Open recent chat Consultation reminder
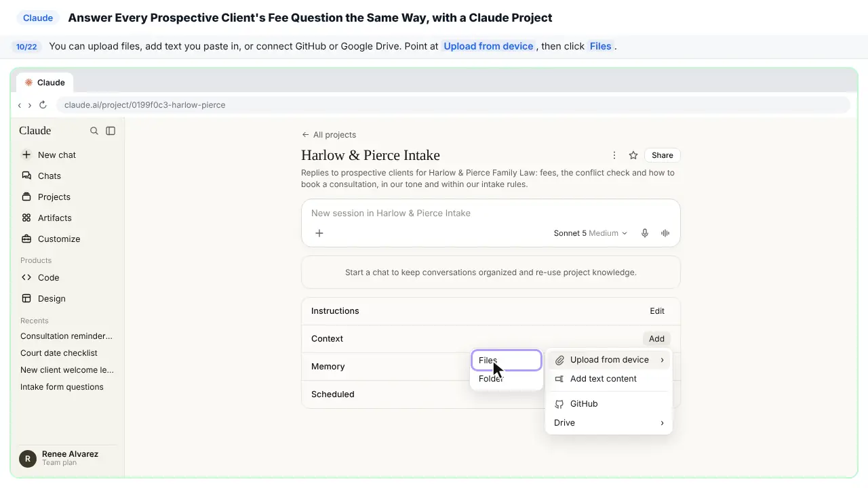 point(68,336)
